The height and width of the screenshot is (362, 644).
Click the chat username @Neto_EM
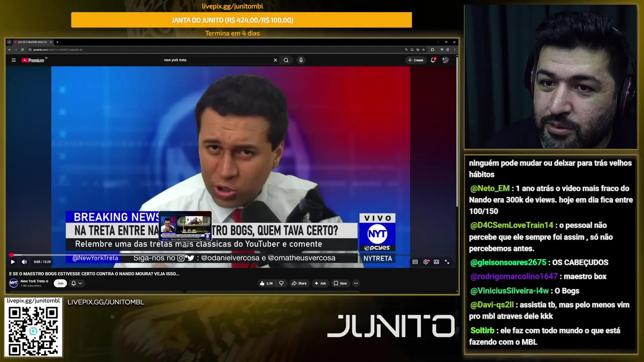(490, 189)
